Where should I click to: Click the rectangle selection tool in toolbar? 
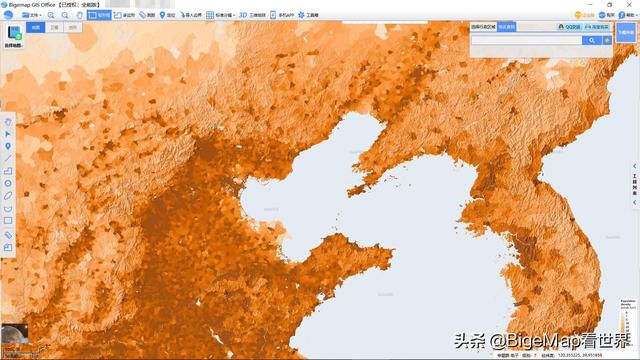pyautogui.click(x=99, y=15)
